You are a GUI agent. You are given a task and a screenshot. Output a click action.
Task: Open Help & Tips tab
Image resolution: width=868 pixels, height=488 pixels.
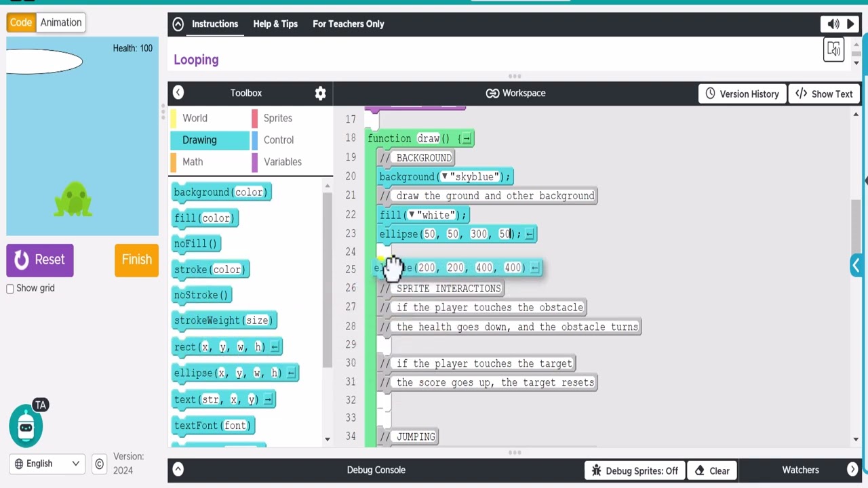coord(275,24)
